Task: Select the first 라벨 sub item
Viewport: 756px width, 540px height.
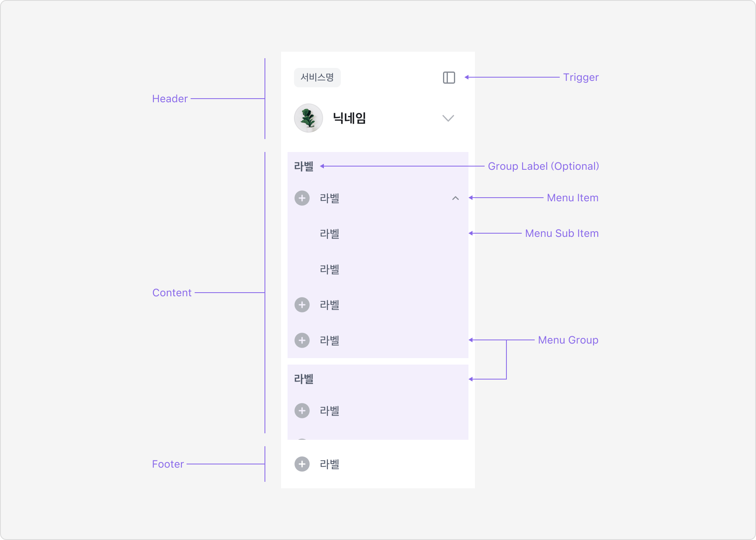Action: pos(378,234)
